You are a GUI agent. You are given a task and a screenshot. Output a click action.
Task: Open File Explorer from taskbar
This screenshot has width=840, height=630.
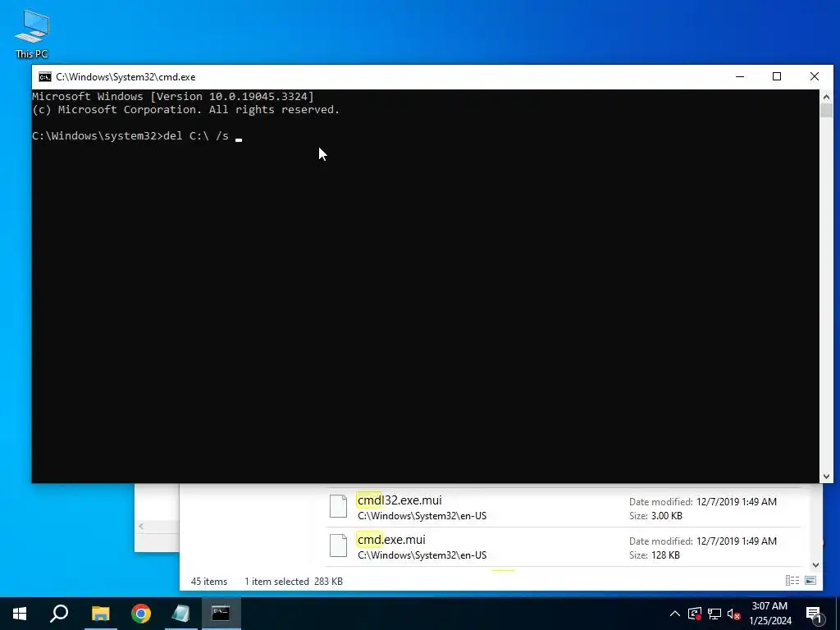click(x=101, y=614)
